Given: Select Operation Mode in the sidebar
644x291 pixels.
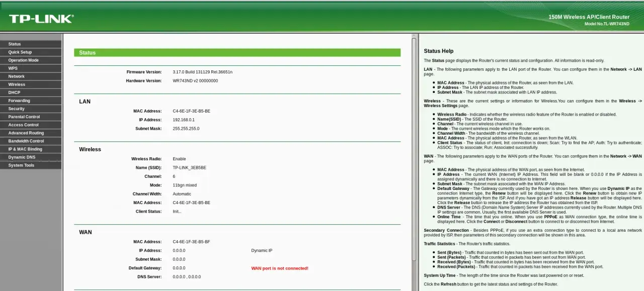Looking at the screenshot, I should (x=31, y=60).
